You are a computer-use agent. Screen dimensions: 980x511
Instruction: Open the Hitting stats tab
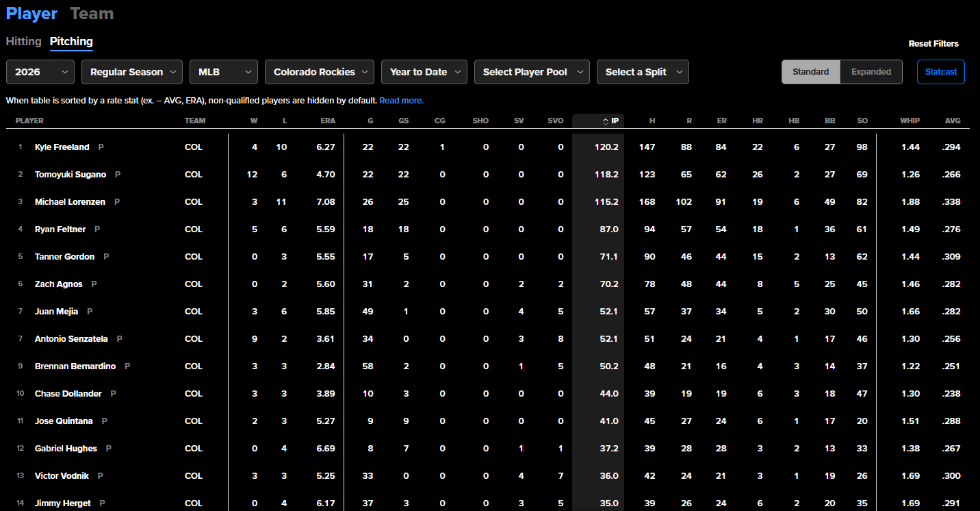click(x=24, y=41)
